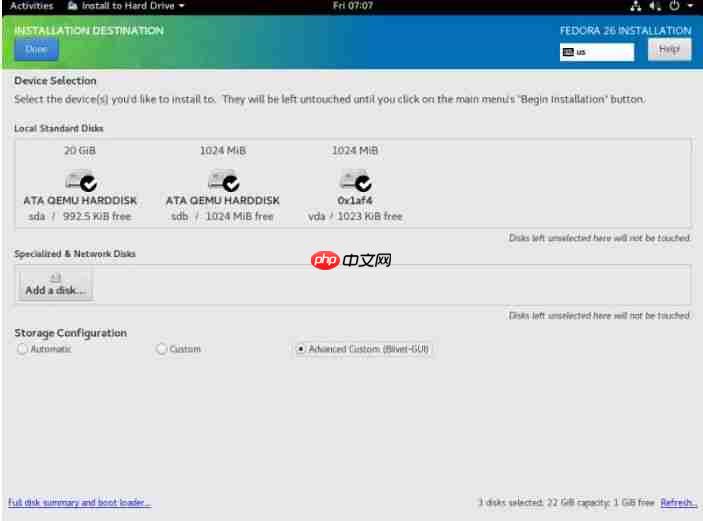Open volume icon in top bar
The height and width of the screenshot is (521, 703).
pyautogui.click(x=655, y=6)
